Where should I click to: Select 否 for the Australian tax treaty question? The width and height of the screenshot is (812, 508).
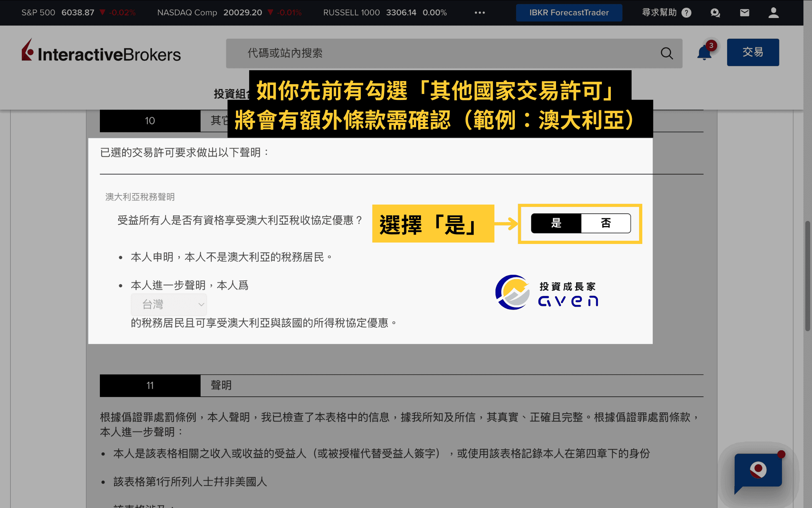click(x=606, y=223)
